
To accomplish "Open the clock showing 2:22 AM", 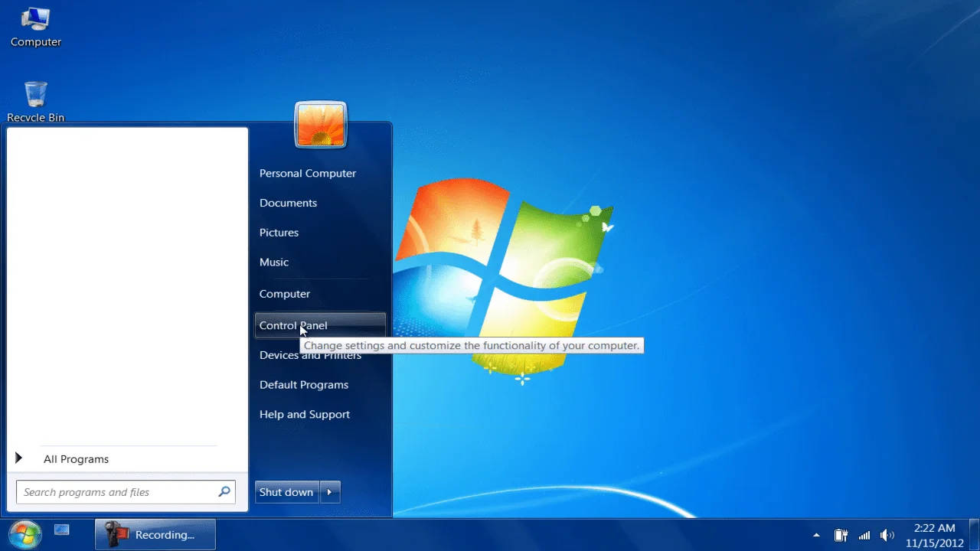I will (x=934, y=535).
